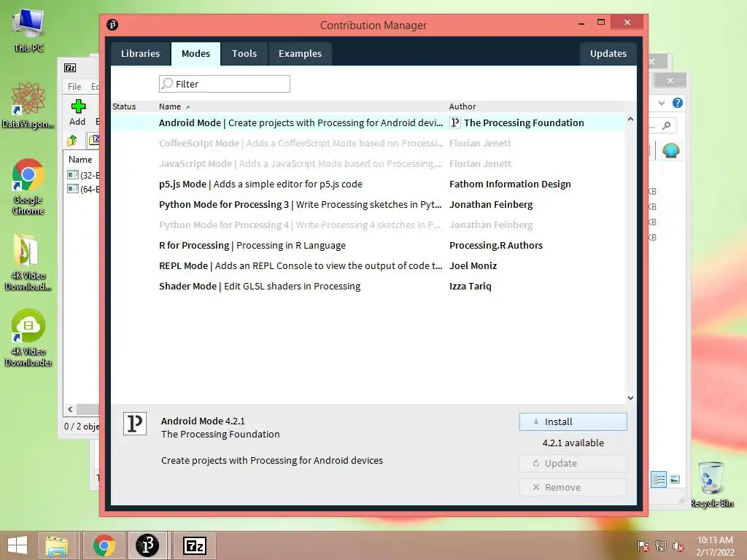This screenshot has width=747, height=560.
Task: Click the blue shell icon in background window
Action: 671,151
